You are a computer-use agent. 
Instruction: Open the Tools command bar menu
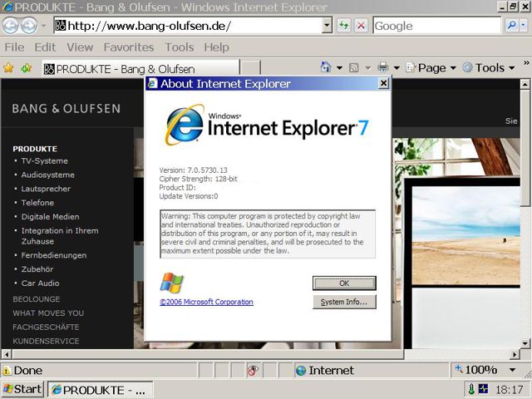(x=489, y=68)
